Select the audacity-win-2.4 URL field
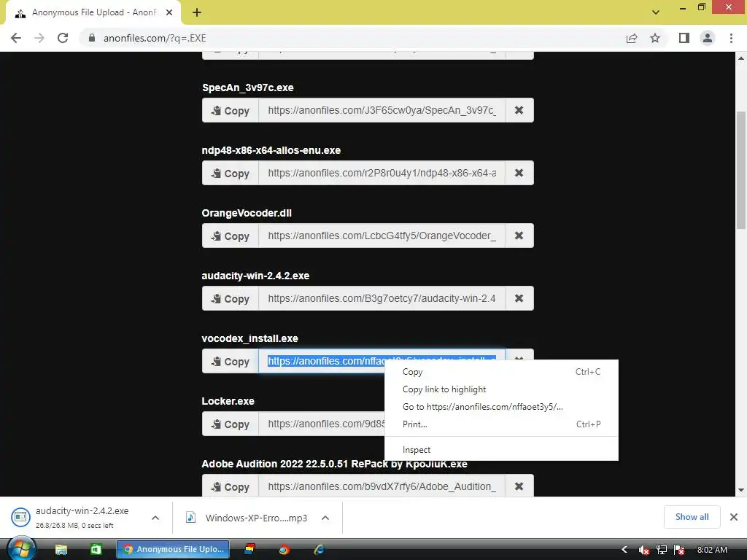The image size is (747, 560). tap(382, 298)
